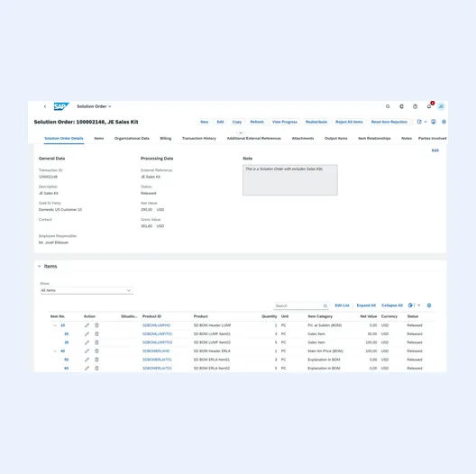Screen dimensions: 476x474
Task: Open product link SDBOMERLAHD
Action: point(156,351)
